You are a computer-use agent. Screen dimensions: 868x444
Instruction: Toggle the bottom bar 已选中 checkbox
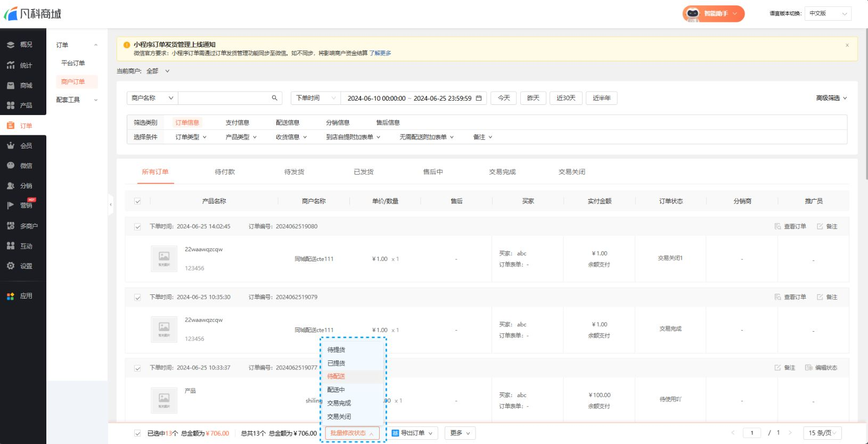137,433
